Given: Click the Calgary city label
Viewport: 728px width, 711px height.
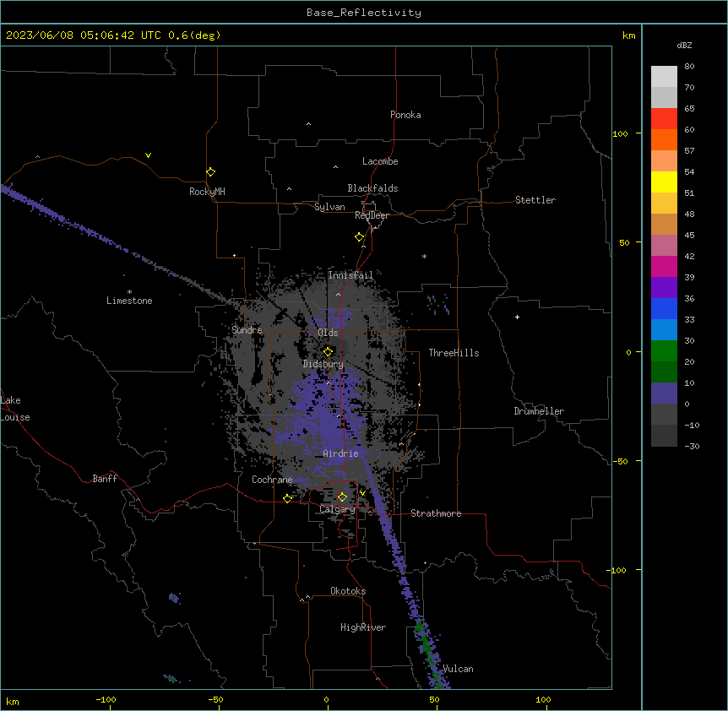Looking at the screenshot, I should pyautogui.click(x=337, y=509).
